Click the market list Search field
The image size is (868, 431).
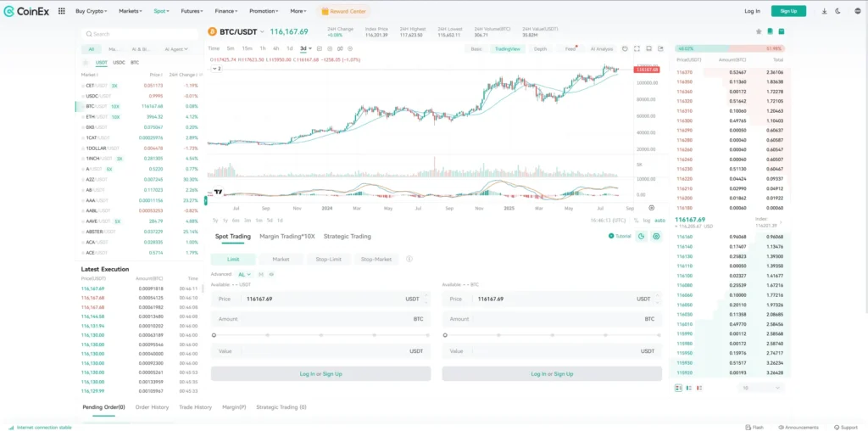[x=139, y=34]
